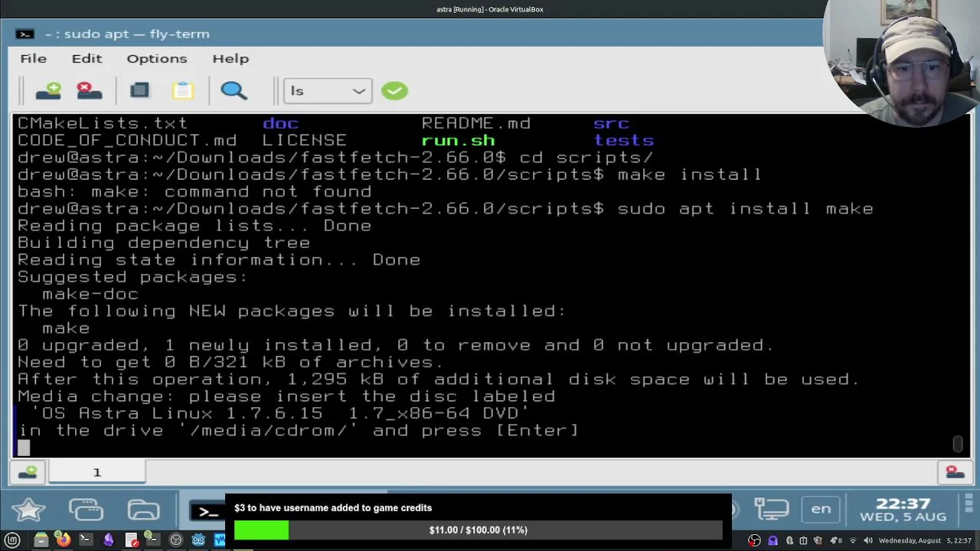Open the Help menu
The height and width of the screenshot is (551, 980).
pos(230,58)
